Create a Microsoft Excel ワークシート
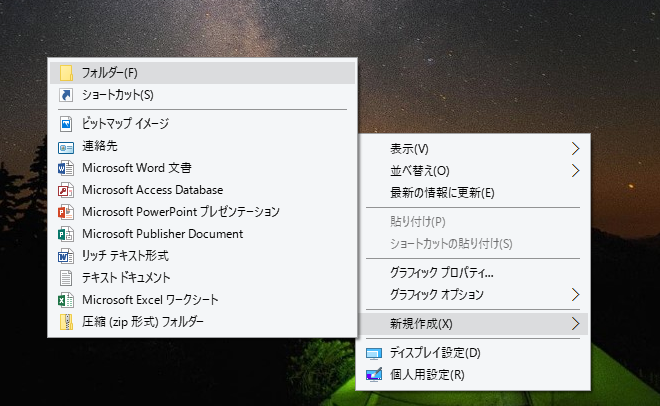Image resolution: width=660 pixels, height=406 pixels. point(202,300)
